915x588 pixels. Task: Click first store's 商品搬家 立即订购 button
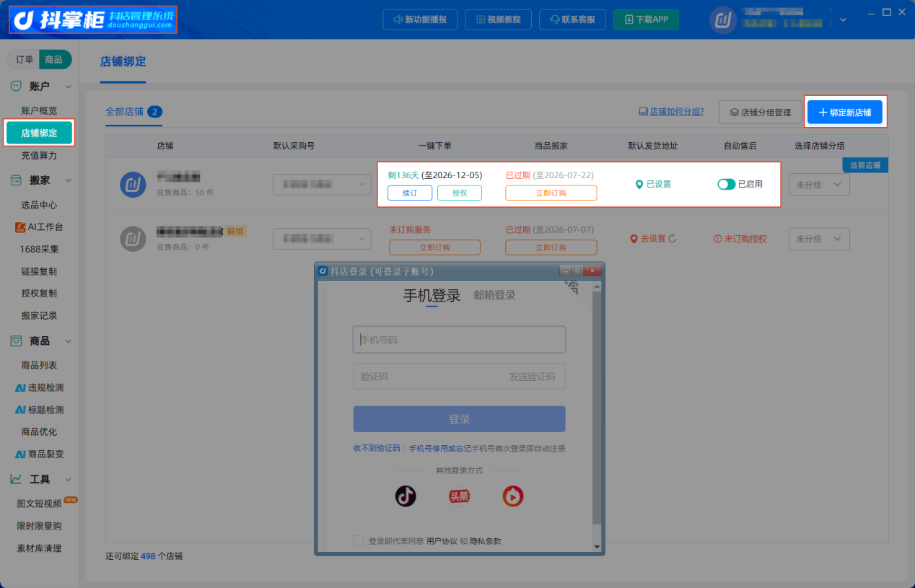pos(551,193)
